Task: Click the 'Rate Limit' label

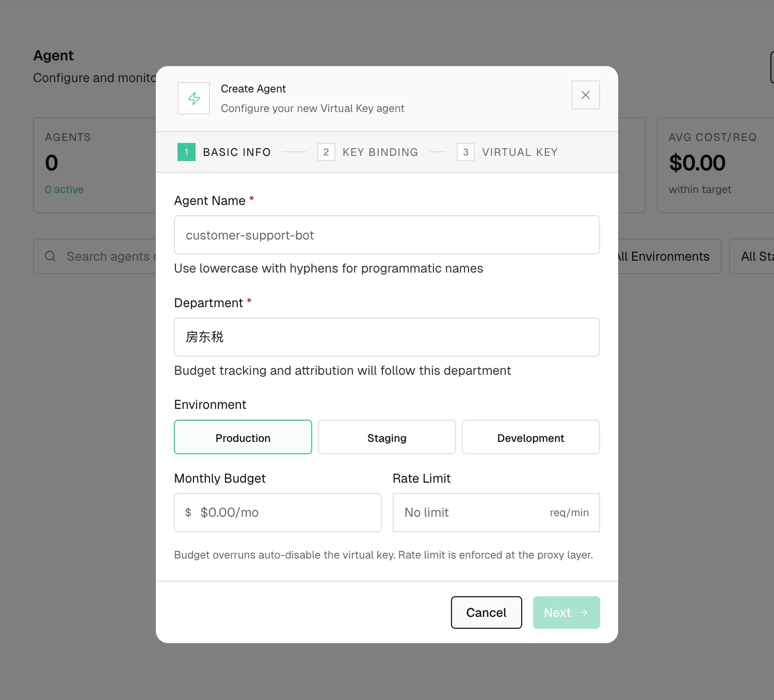Action: coord(422,479)
